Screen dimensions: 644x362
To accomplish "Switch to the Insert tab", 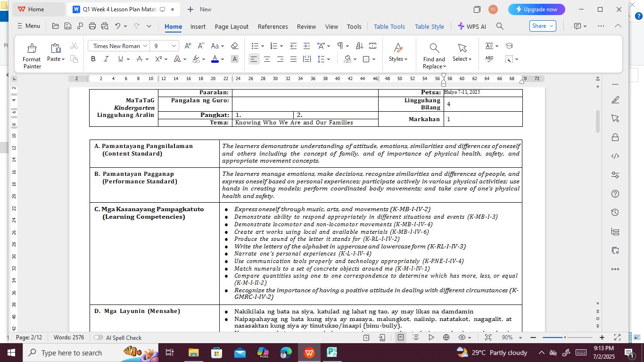I will tap(198, 26).
